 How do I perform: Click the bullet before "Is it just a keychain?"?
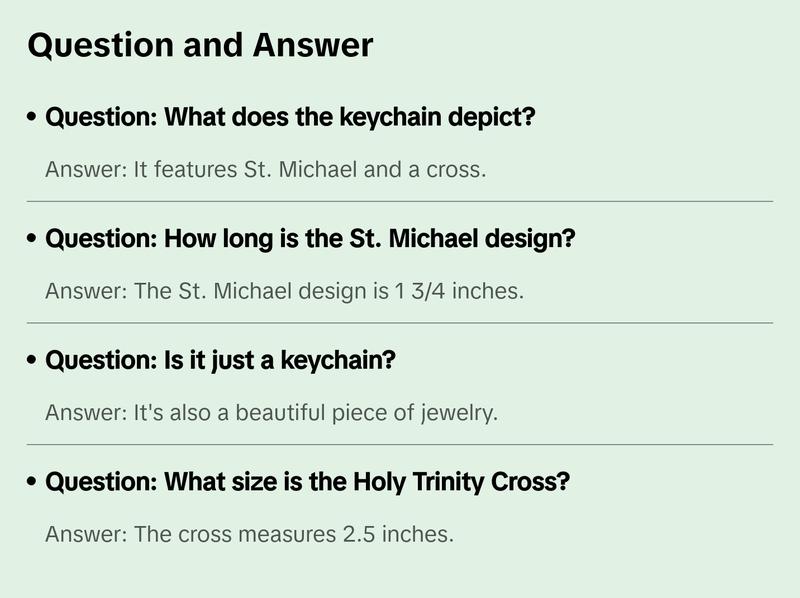33,360
